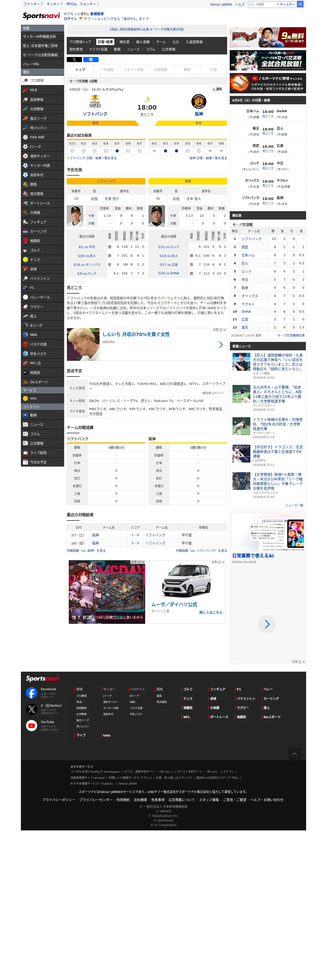The width and height of the screenshot is (327, 980).
Task: Open the footer Facebook circle icon
Action: click(x=32, y=693)
